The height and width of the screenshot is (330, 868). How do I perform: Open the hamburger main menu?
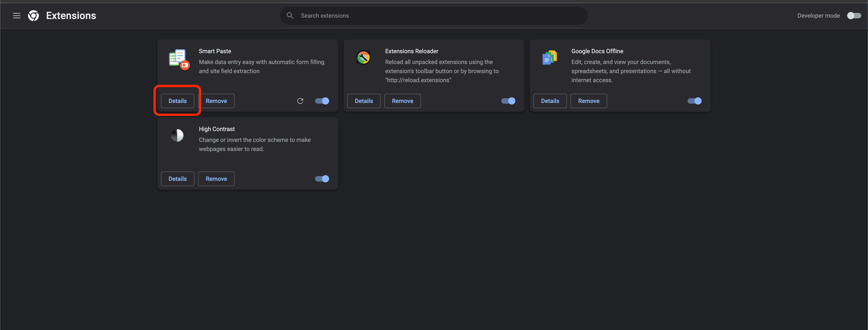click(x=17, y=16)
